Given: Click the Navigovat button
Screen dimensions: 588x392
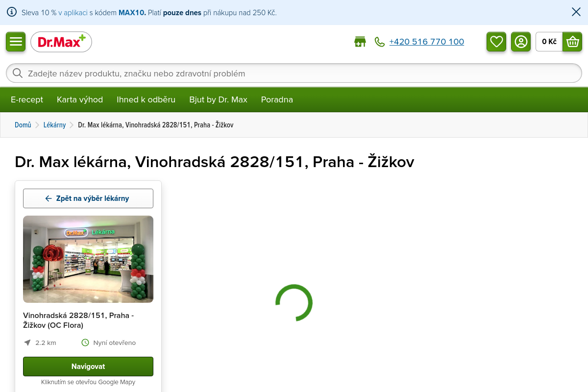Looking at the screenshot, I should [x=88, y=367].
